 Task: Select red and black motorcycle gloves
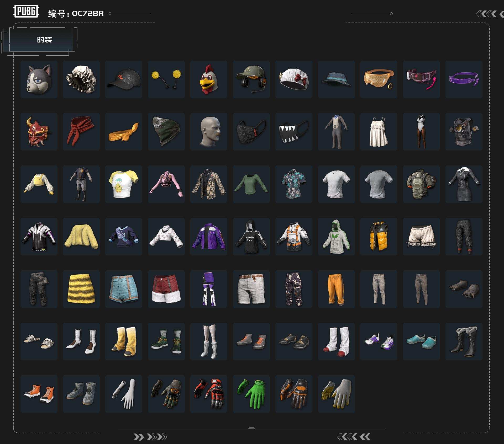209,394
